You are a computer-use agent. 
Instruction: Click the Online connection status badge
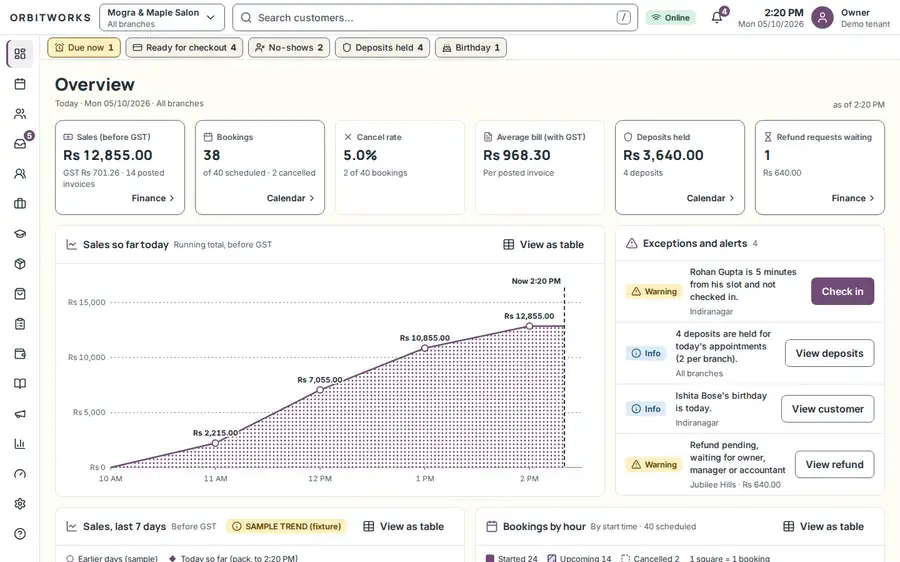670,18
